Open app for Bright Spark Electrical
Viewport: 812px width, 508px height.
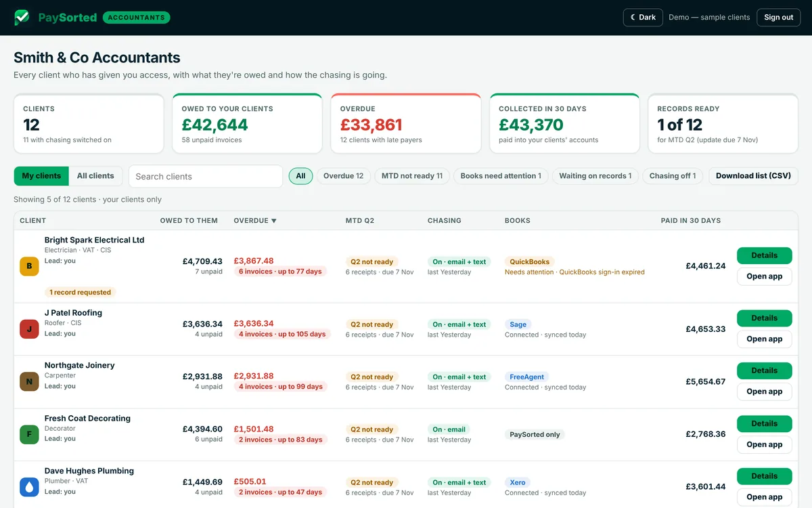click(765, 276)
